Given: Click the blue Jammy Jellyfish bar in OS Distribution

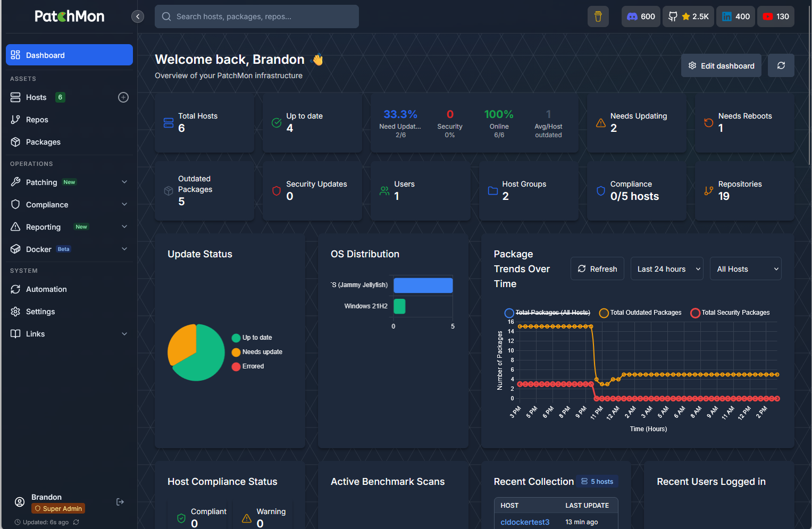Looking at the screenshot, I should (423, 285).
